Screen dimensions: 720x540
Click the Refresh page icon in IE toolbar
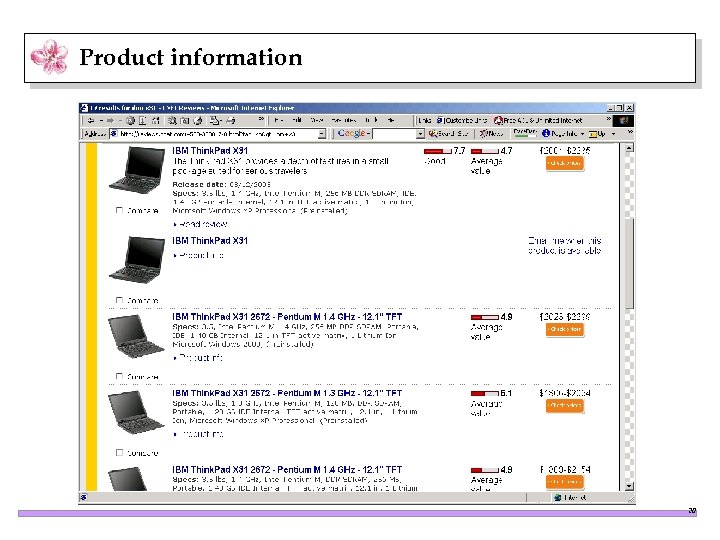(143, 121)
